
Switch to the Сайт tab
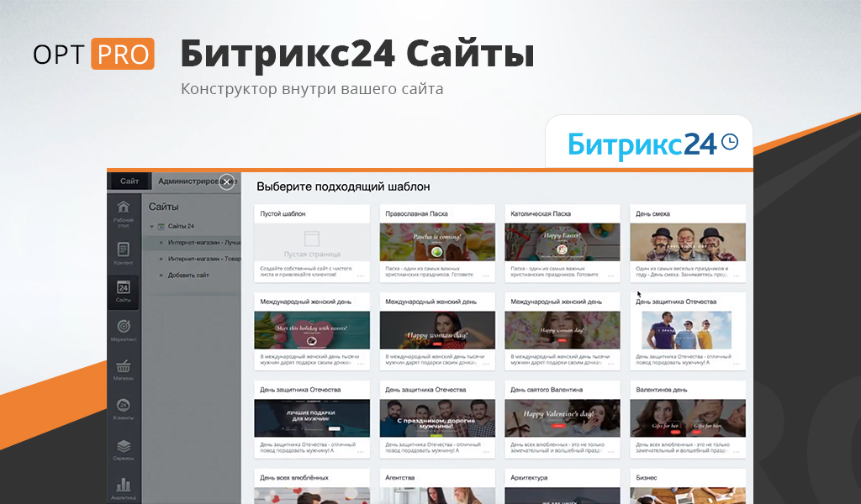click(129, 181)
